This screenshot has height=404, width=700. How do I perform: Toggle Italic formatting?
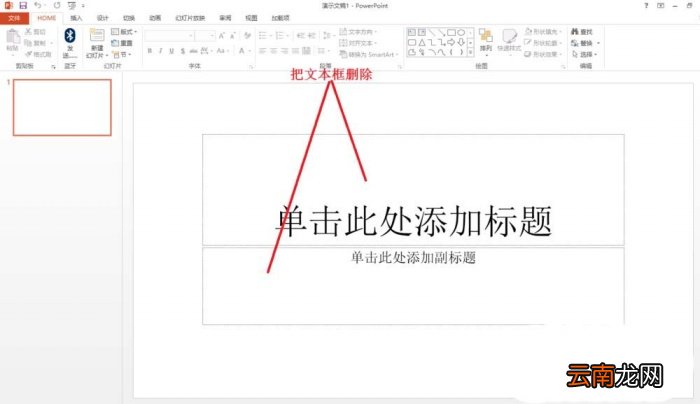(160, 51)
